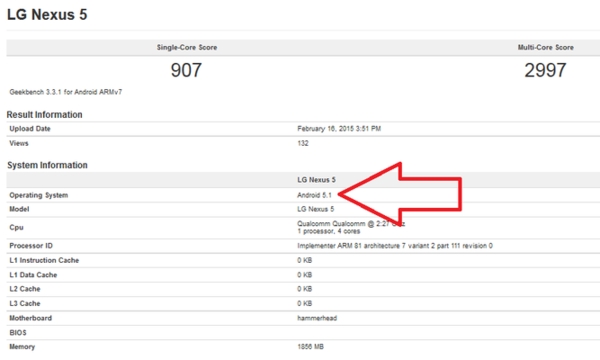Select the L3 Cache 0 KB value
The image size is (600, 360).
pyautogui.click(x=304, y=303)
